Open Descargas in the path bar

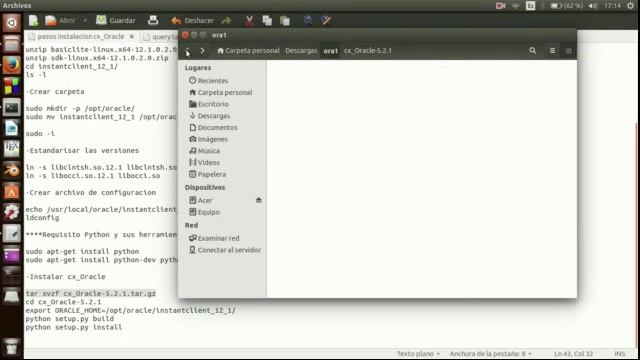point(301,51)
